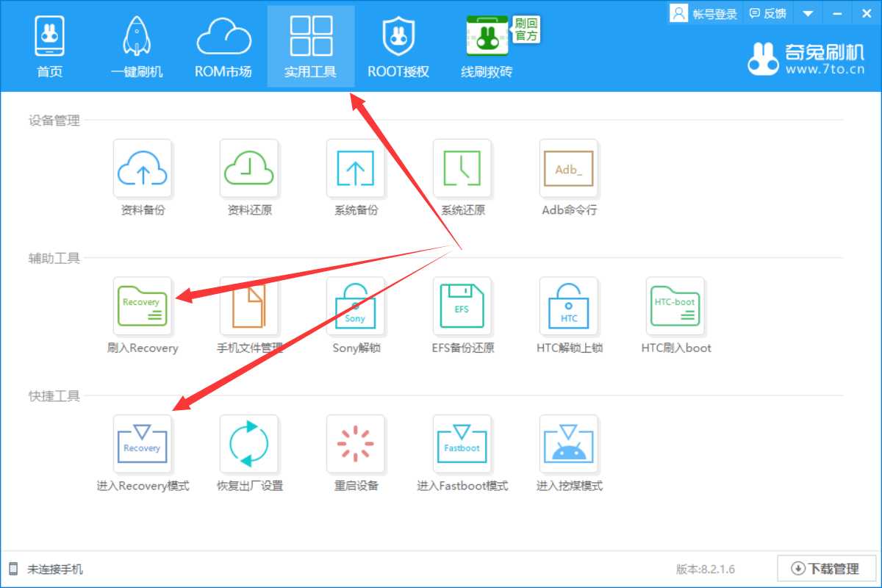
Task: Launch EFS备份还原 tool
Action: [462, 306]
